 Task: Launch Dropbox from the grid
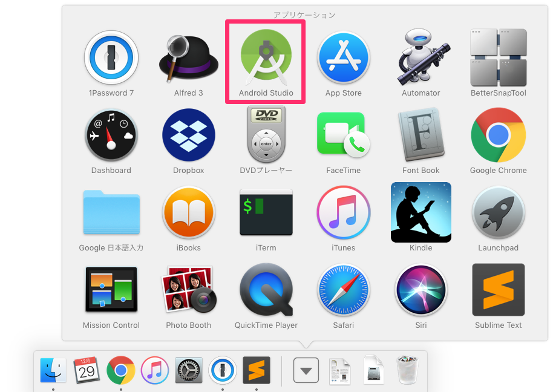pyautogui.click(x=188, y=135)
